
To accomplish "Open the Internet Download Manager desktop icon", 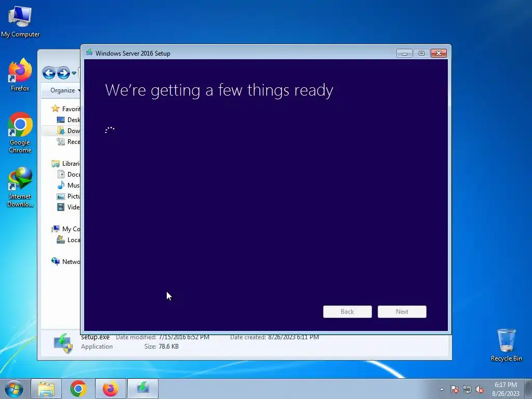I will pyautogui.click(x=20, y=187).
